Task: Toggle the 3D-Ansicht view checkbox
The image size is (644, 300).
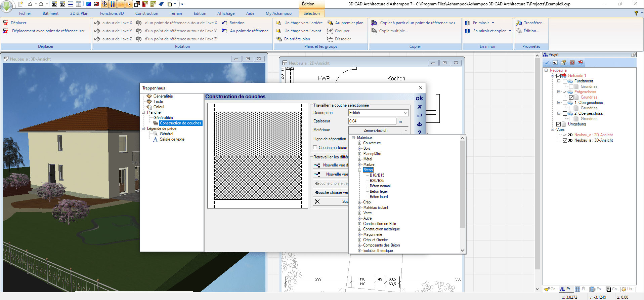Action: pyautogui.click(x=565, y=140)
